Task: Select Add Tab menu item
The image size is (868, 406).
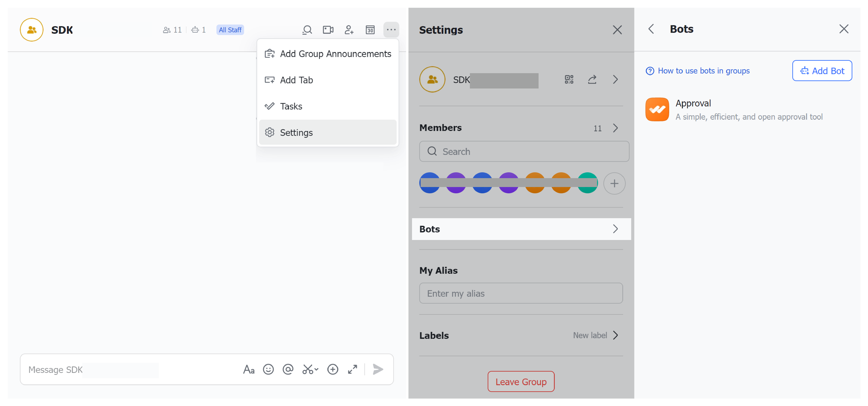Action: pos(327,80)
